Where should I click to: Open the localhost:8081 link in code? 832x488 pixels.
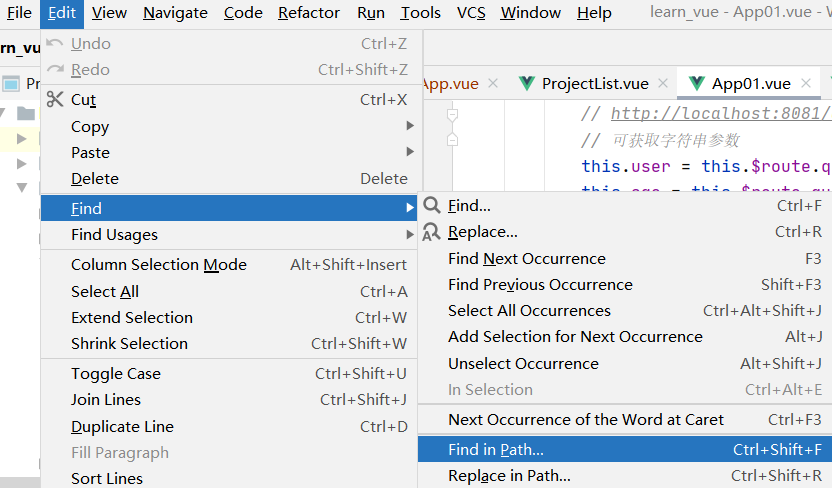(x=720, y=114)
